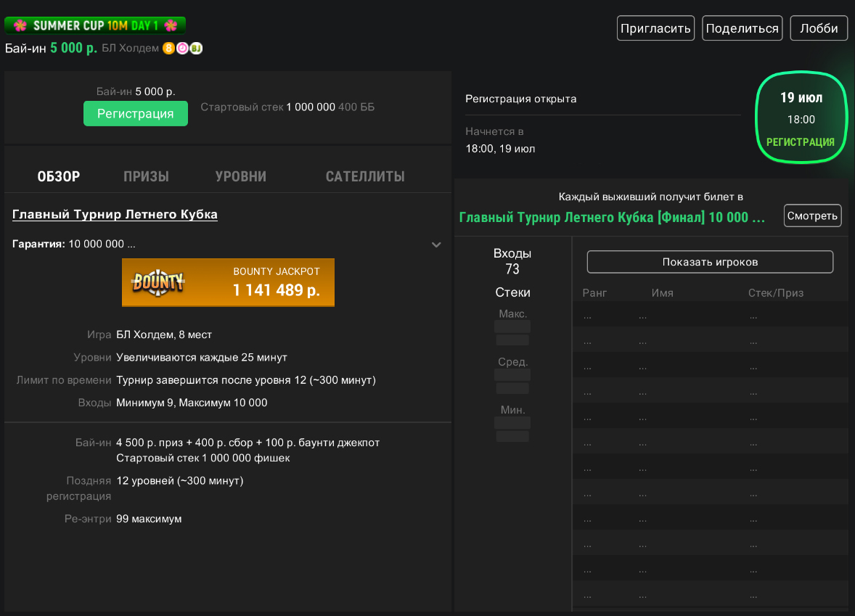Show the players list with Показать игроков

tap(709, 262)
